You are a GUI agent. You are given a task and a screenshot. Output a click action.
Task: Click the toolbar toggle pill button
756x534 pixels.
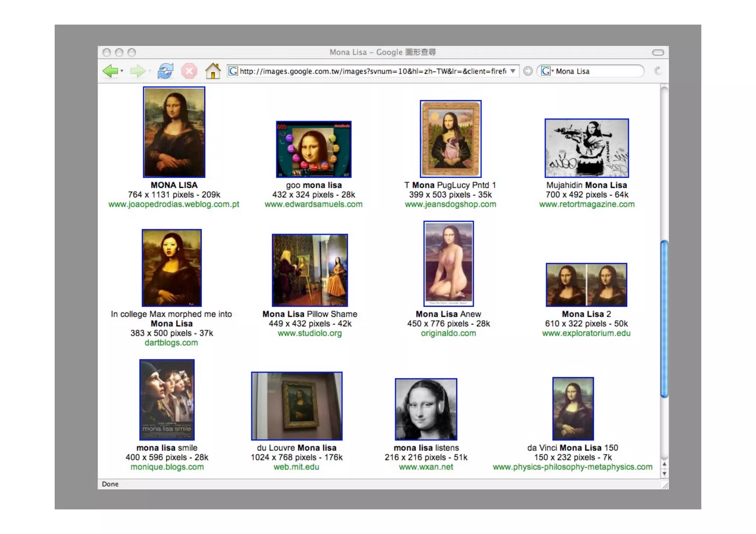pyautogui.click(x=657, y=52)
